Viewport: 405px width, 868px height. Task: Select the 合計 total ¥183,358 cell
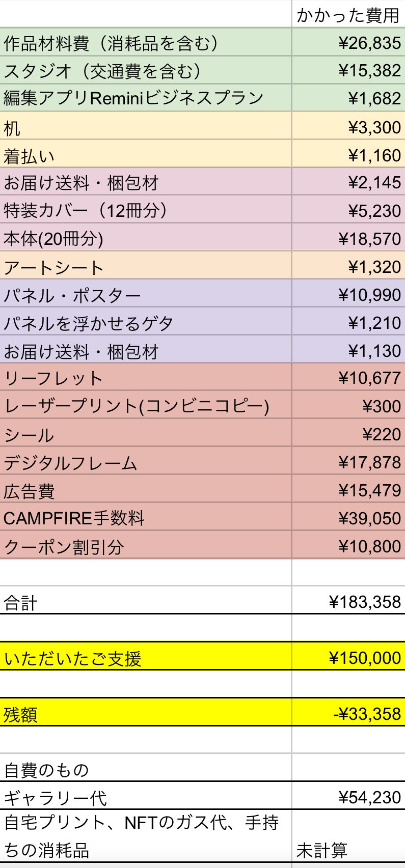pyautogui.click(x=348, y=602)
